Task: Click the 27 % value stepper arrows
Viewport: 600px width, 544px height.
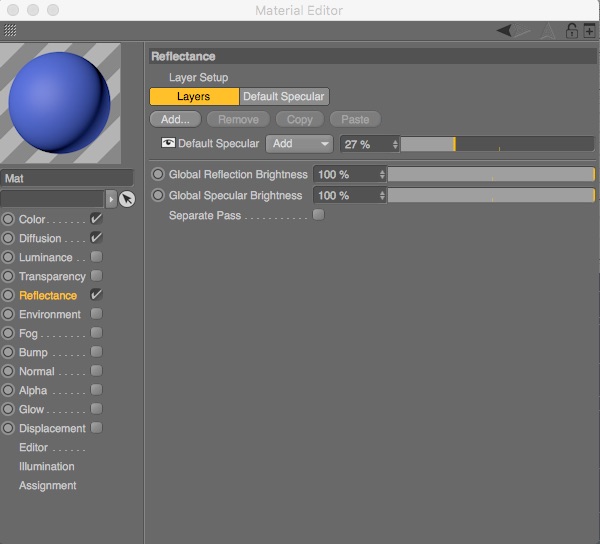Action: (395, 144)
